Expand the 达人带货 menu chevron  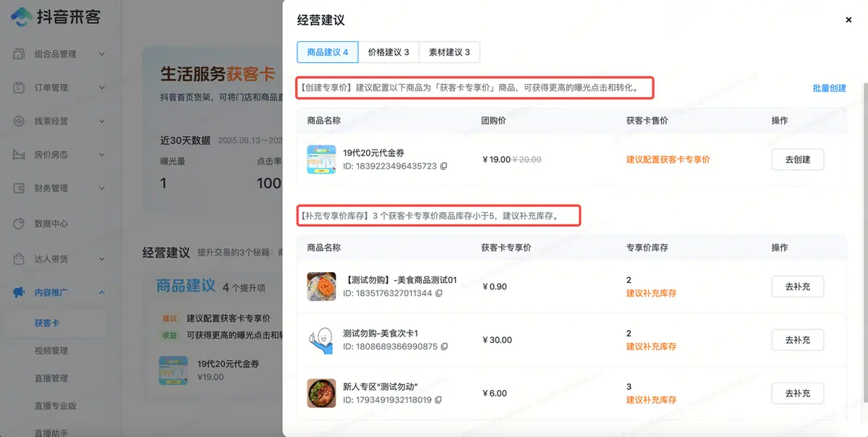pyautogui.click(x=102, y=258)
